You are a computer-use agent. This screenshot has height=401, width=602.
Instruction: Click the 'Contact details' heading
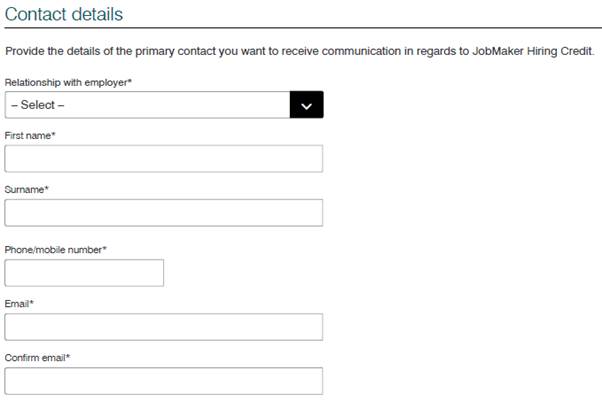65,14
